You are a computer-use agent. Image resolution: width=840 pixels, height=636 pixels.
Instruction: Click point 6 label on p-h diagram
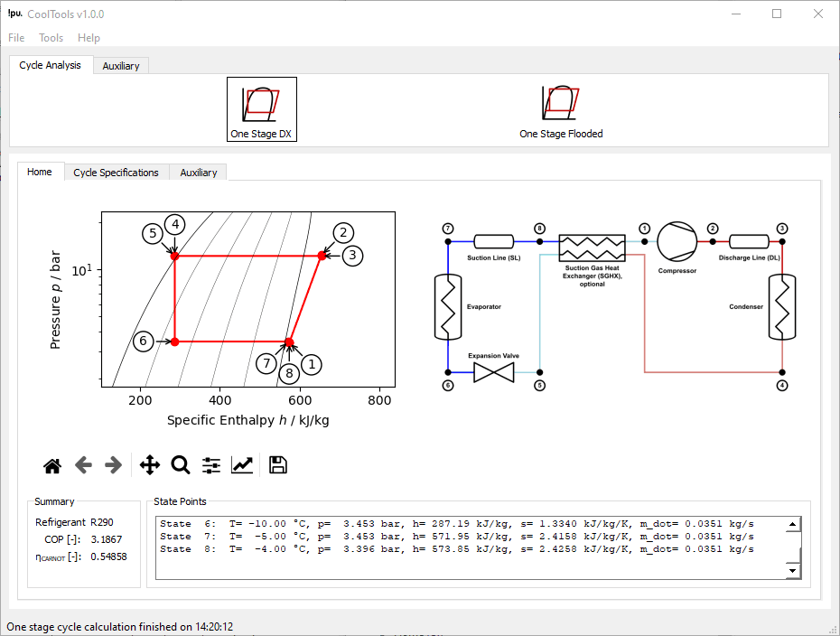tap(143, 341)
